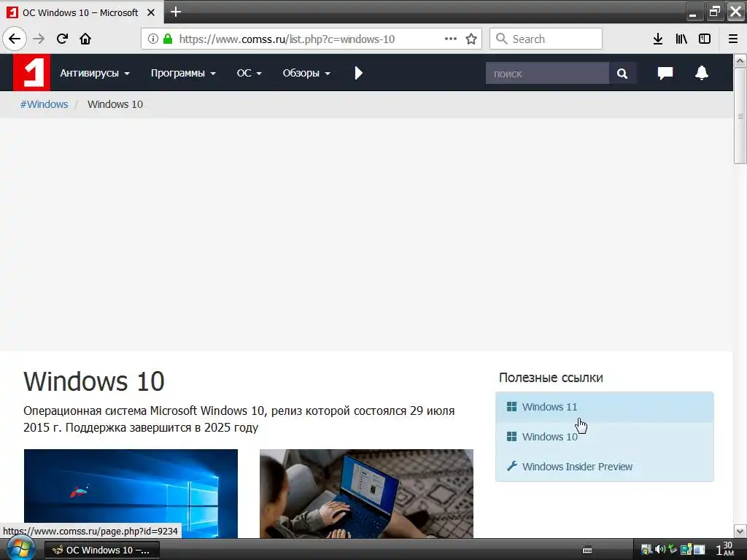Open the Windows 10 desktop wallpaper thumbnail

tap(131, 494)
